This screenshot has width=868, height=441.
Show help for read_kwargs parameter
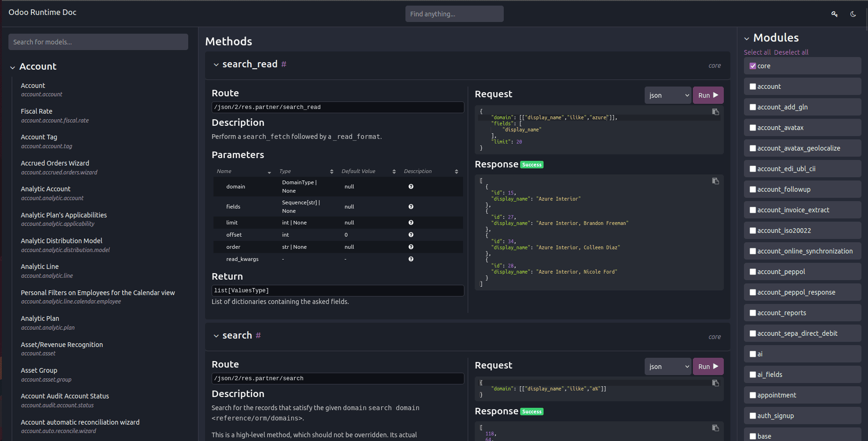pyautogui.click(x=411, y=259)
